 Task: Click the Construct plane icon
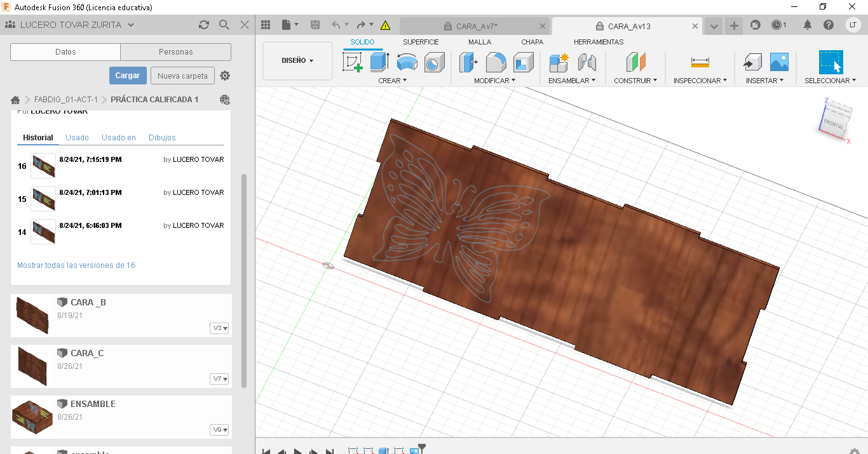point(635,62)
